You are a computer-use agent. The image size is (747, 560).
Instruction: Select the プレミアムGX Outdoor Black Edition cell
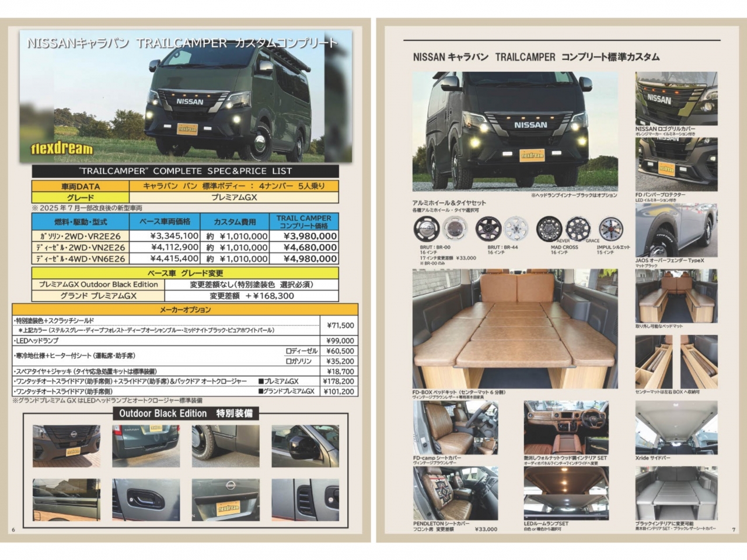98,285
